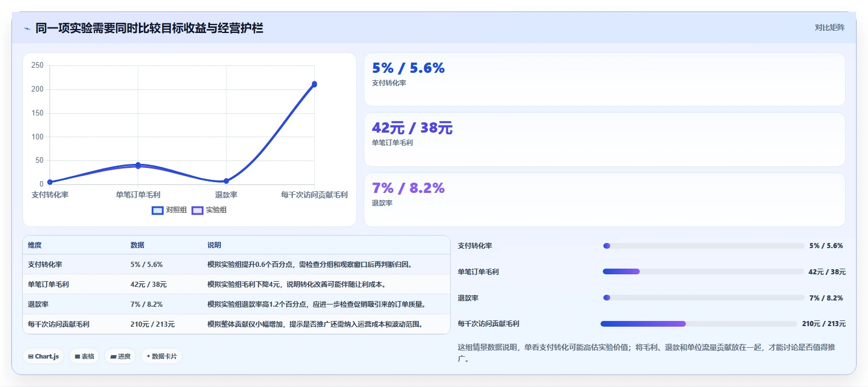Click the 7% / 8.2% data card
The image size is (868, 387).
[604, 200]
